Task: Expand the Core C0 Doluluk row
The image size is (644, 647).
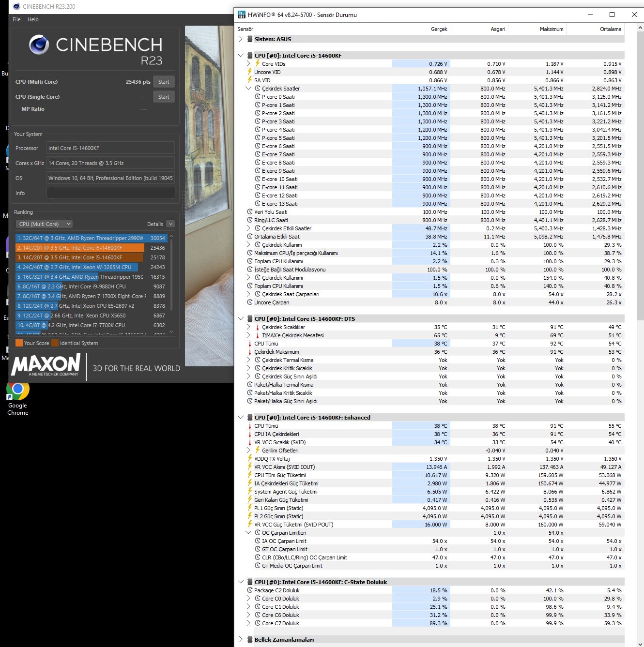Action: 248,598
